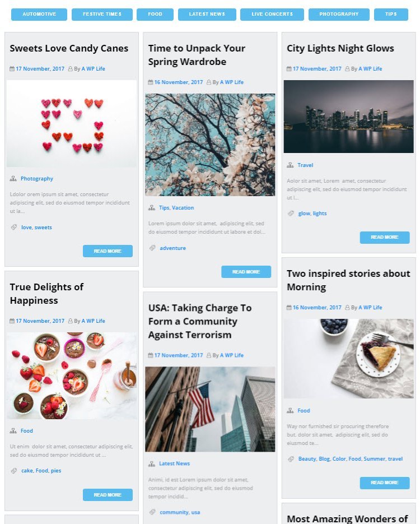Click category icon beside Photography label

13,179
